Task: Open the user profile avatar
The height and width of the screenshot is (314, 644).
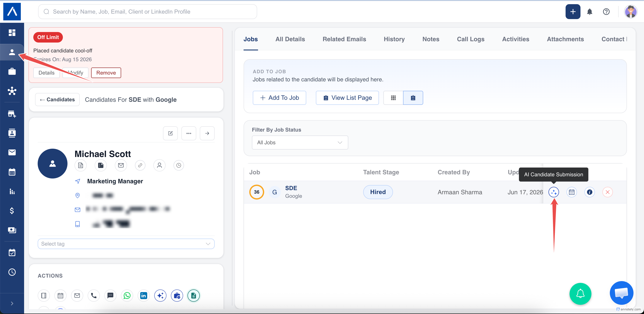Action: (x=630, y=11)
